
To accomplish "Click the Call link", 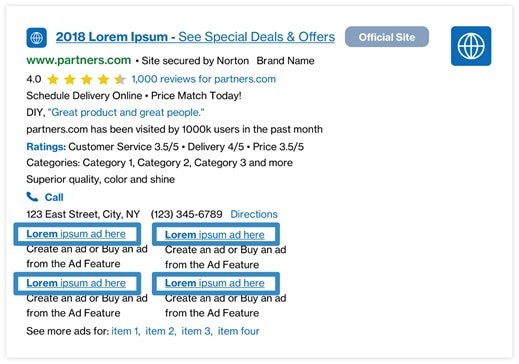I will coord(54,197).
